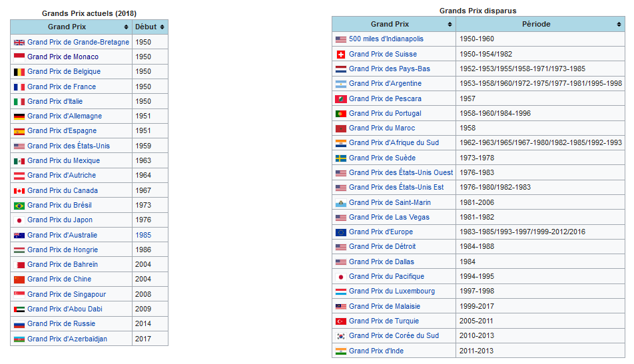Go to Grand Prix de Saint-Marin page
The width and height of the screenshot is (634, 364).
pyautogui.click(x=390, y=202)
